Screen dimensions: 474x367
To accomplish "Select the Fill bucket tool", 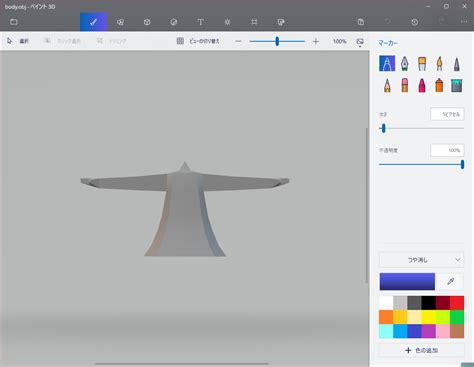I will [457, 85].
